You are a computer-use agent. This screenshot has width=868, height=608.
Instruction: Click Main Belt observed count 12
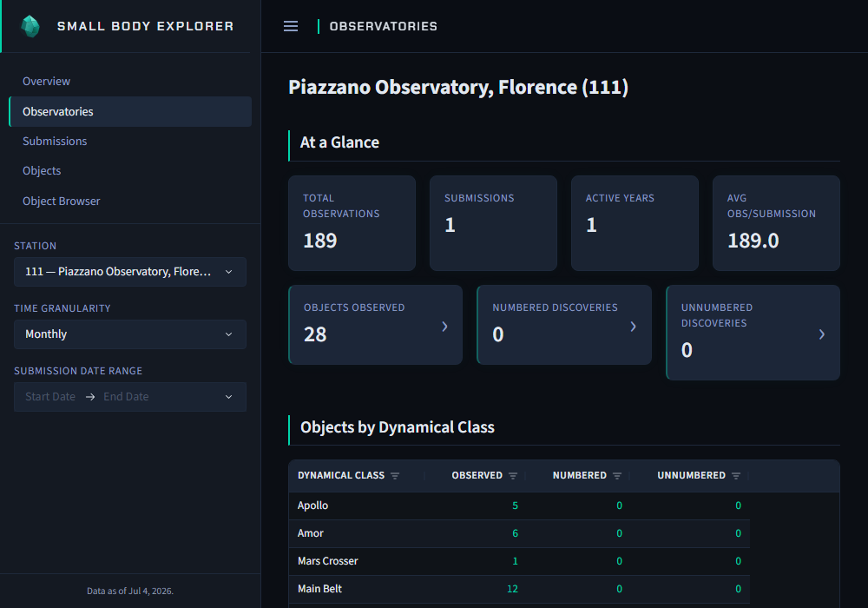pyautogui.click(x=513, y=589)
